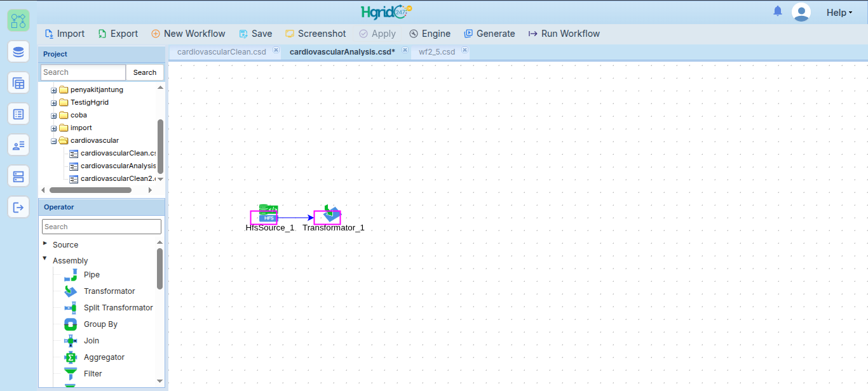Open the user list sidebar icon
Screen dimensions: 868x391
(x=18, y=145)
